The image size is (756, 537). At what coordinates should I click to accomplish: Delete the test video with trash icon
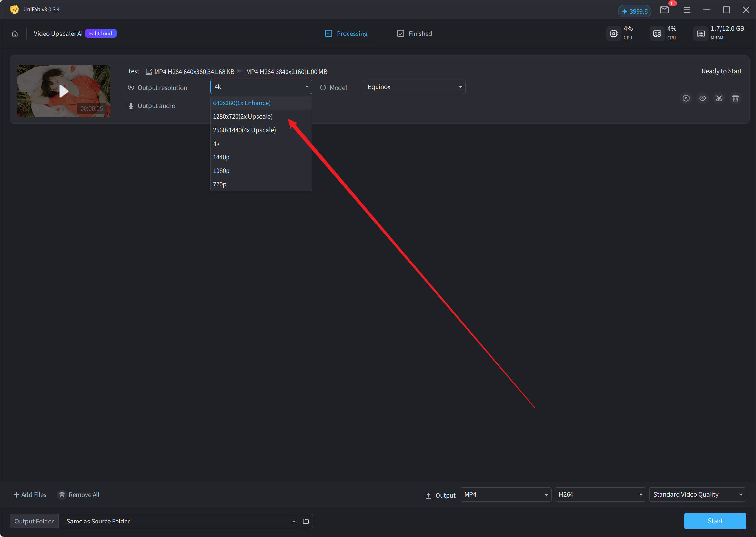coord(735,98)
